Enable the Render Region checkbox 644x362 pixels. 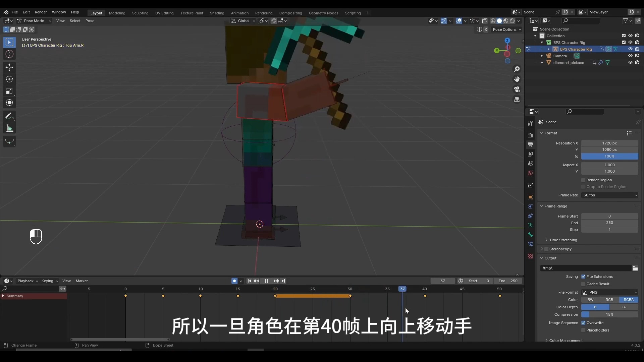(x=583, y=180)
